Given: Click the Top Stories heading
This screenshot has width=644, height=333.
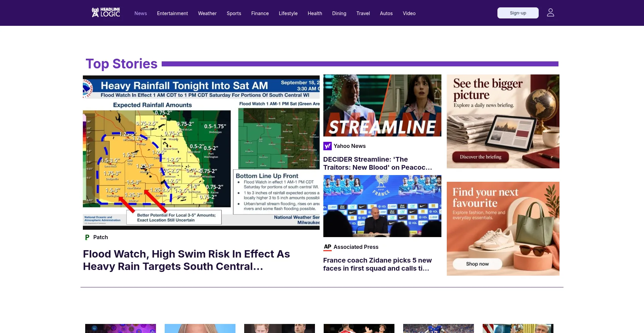Looking at the screenshot, I should tap(121, 64).
